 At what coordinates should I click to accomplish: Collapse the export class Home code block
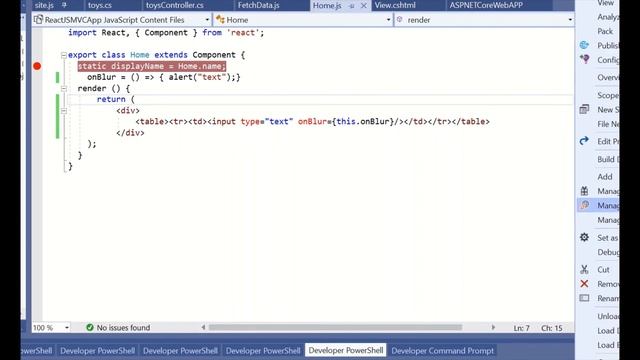pos(64,55)
